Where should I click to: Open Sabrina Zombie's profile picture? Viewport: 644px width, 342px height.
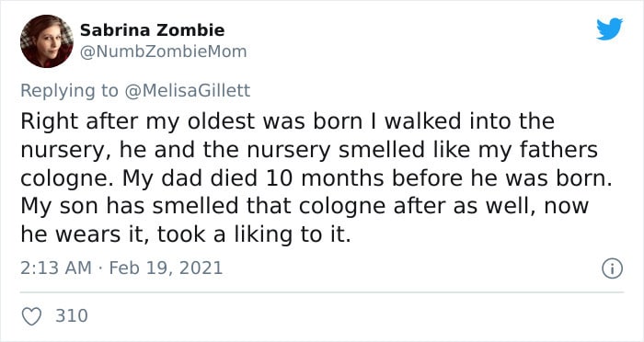47,41
